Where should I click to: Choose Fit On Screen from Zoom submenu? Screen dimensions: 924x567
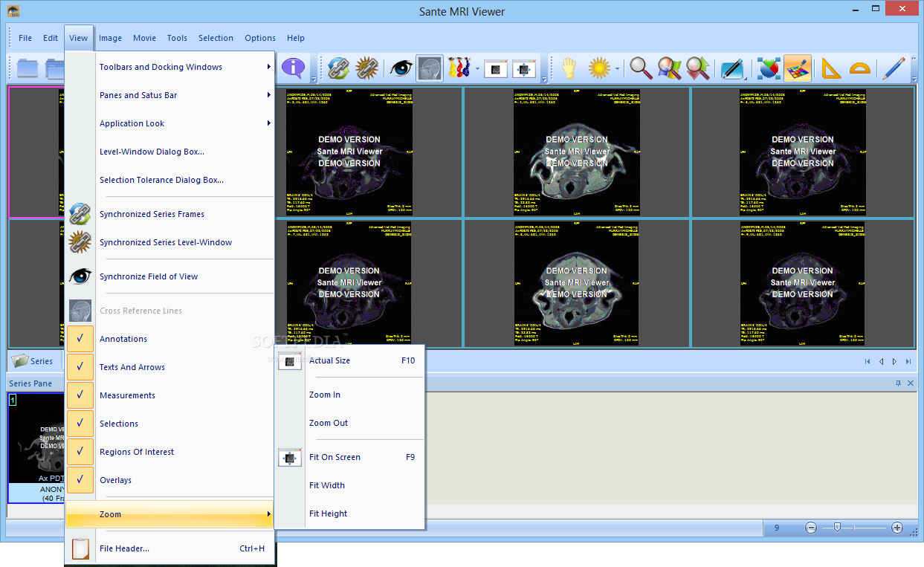[335, 457]
